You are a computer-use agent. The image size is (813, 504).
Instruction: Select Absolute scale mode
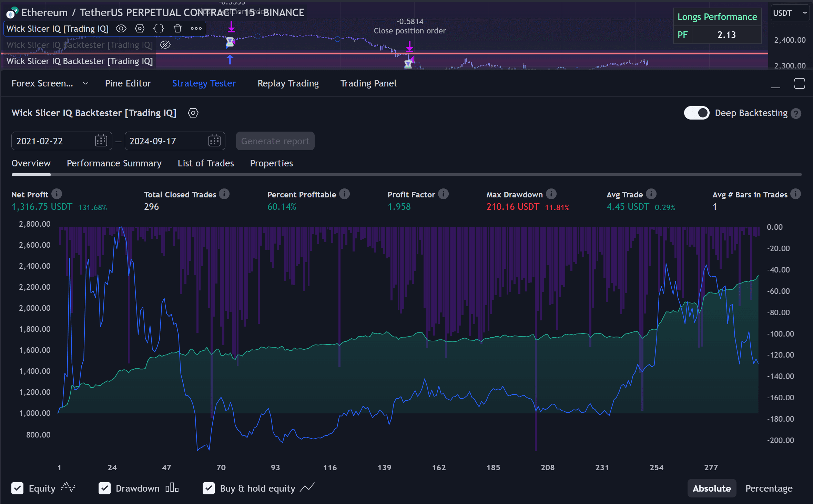(x=712, y=488)
